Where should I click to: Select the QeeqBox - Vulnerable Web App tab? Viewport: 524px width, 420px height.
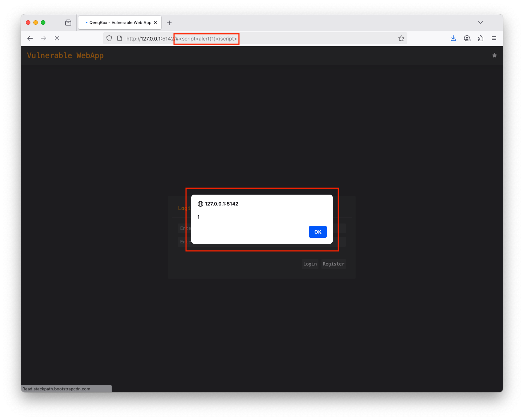pos(120,22)
